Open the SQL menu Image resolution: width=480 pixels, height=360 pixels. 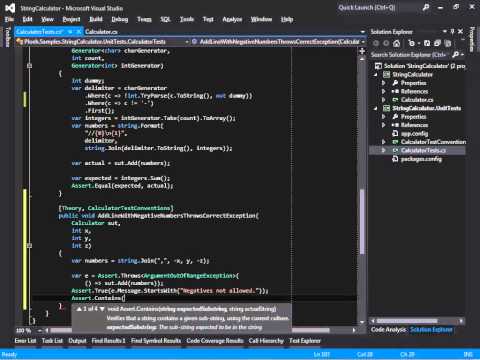165,19
